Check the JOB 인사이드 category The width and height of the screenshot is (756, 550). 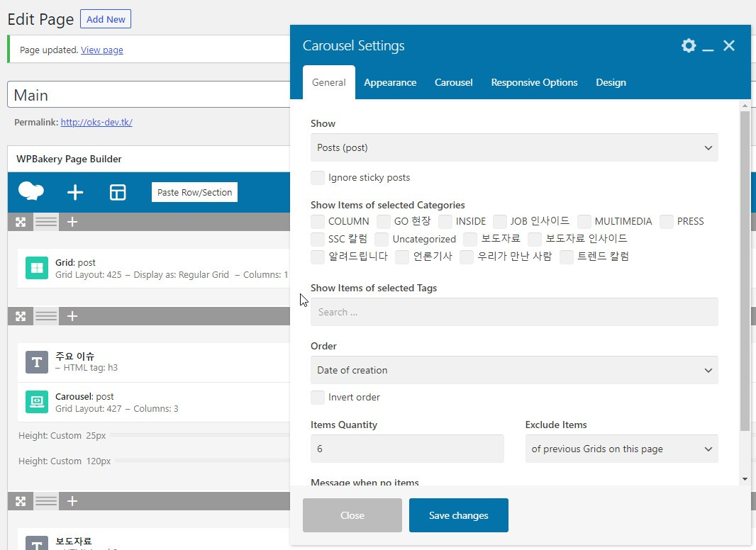499,221
